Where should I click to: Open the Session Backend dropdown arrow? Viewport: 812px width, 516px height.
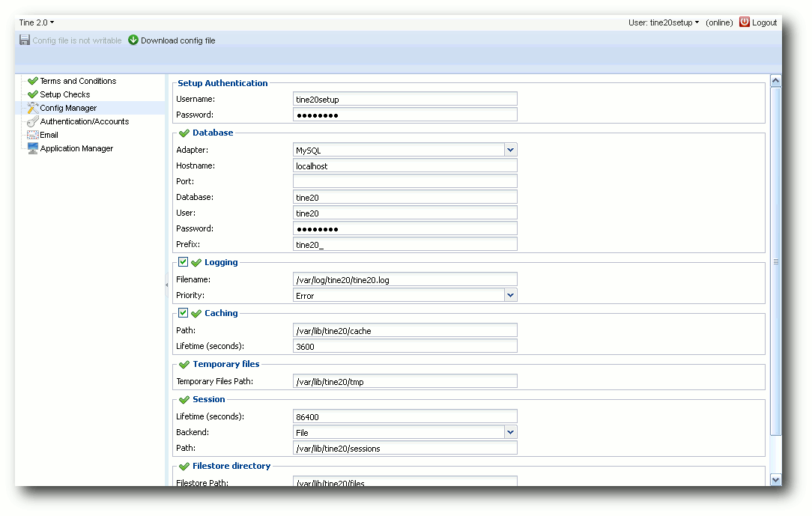click(x=511, y=432)
